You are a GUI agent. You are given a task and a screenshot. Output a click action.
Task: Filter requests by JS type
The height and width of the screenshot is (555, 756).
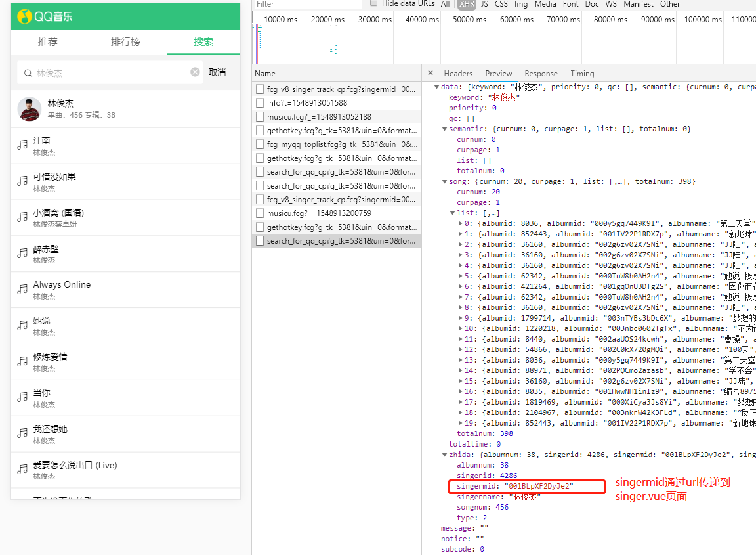click(x=484, y=4)
